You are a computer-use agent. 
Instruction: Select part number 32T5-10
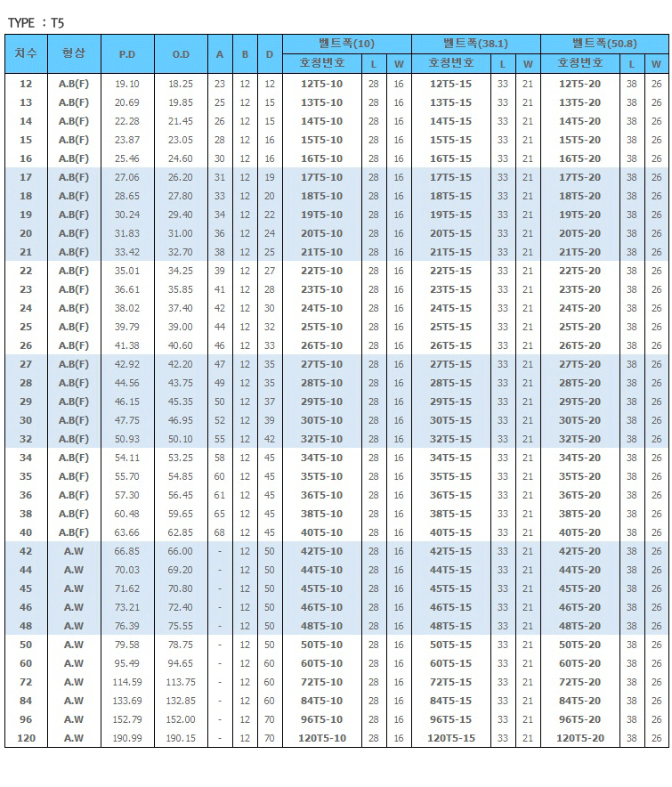tap(321, 439)
